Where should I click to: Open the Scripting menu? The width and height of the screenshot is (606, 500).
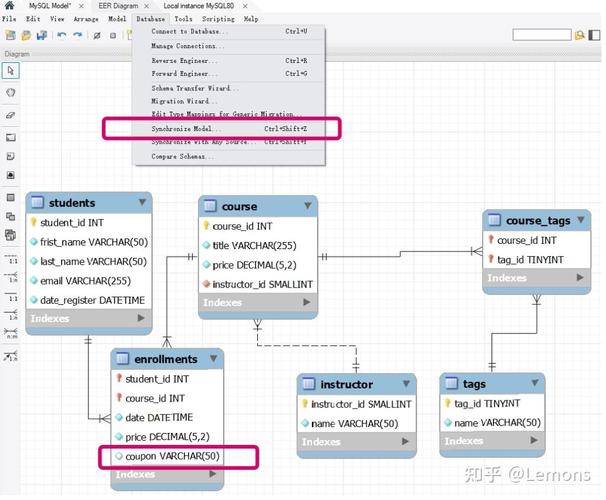(218, 19)
